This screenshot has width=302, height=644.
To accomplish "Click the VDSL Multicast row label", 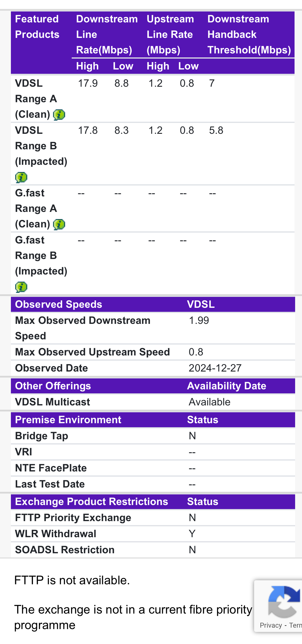I will click(52, 402).
